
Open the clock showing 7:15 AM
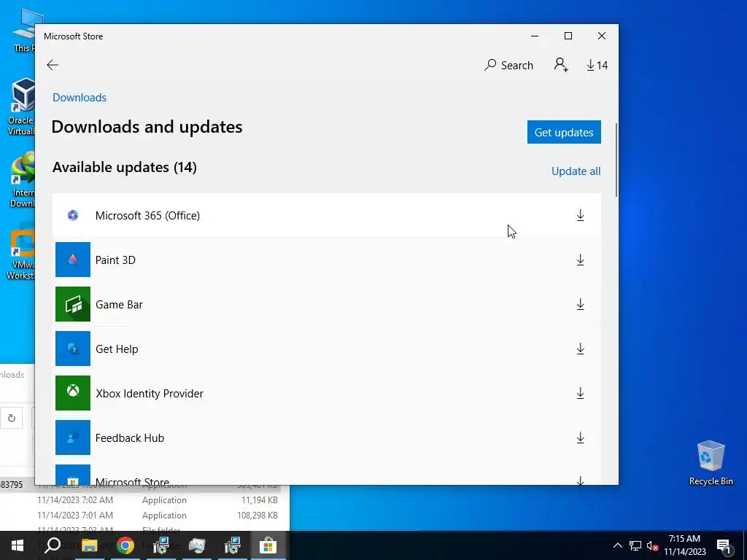pos(684,545)
